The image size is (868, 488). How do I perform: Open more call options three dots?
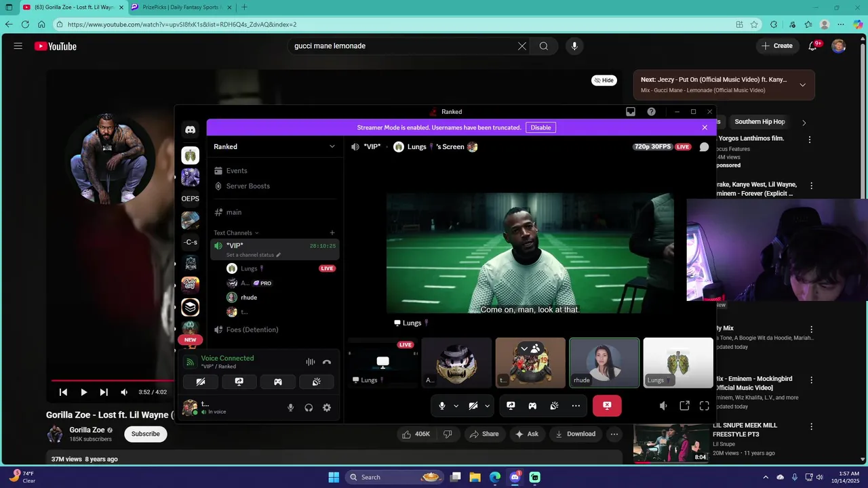pyautogui.click(x=576, y=406)
